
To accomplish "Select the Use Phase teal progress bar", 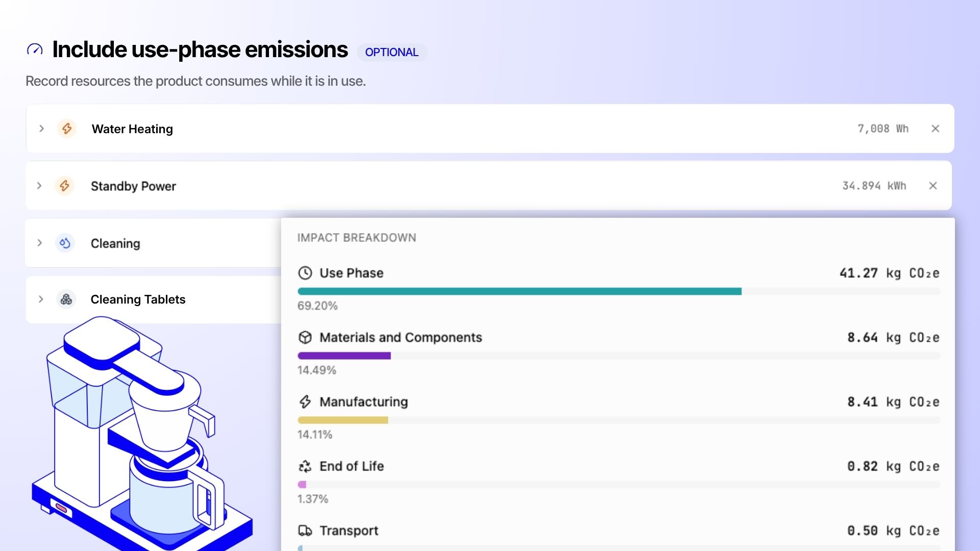I will coord(520,291).
